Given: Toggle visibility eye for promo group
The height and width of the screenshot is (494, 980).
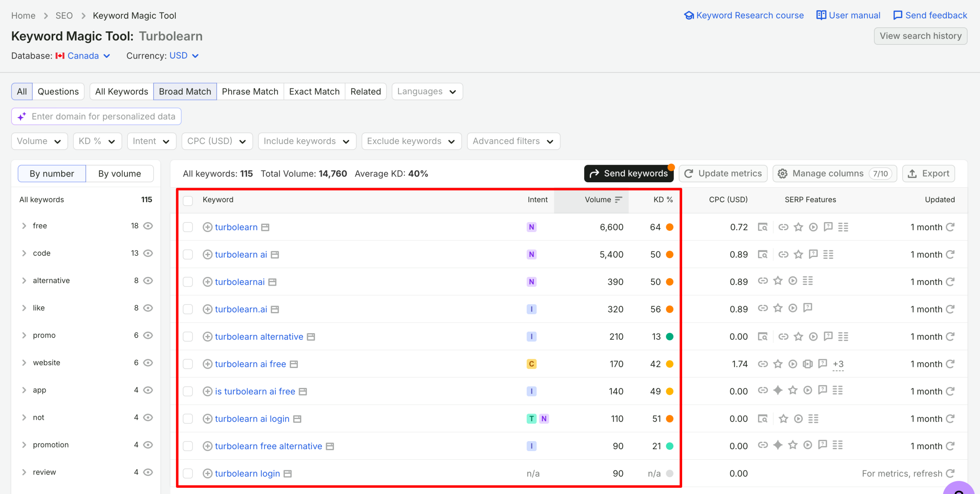Looking at the screenshot, I should pyautogui.click(x=148, y=335).
